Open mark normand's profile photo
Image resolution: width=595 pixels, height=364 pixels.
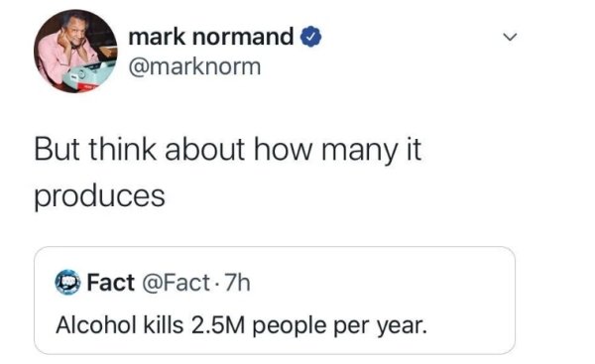75,51
